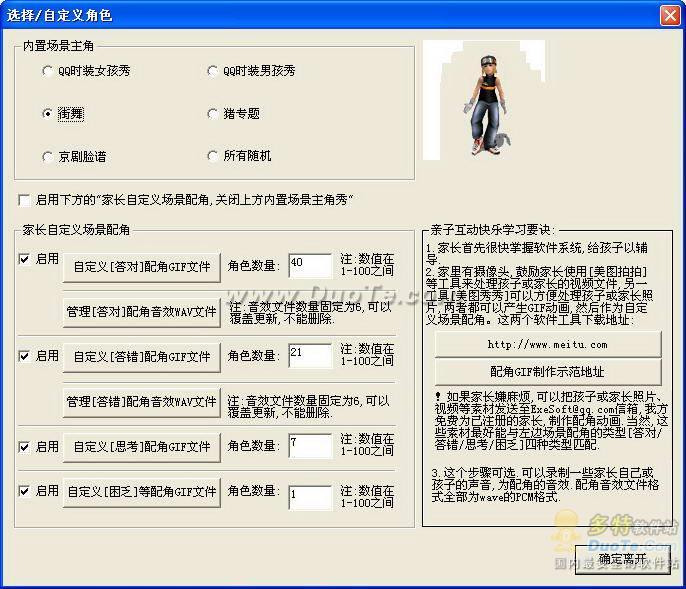686x589 pixels.
Task: Toggle 启用 checkbox for 答对 配角
Action: tap(25, 259)
